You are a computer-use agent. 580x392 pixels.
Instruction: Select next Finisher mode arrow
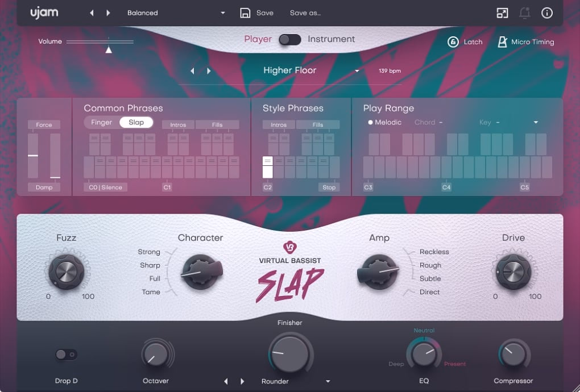coord(242,381)
